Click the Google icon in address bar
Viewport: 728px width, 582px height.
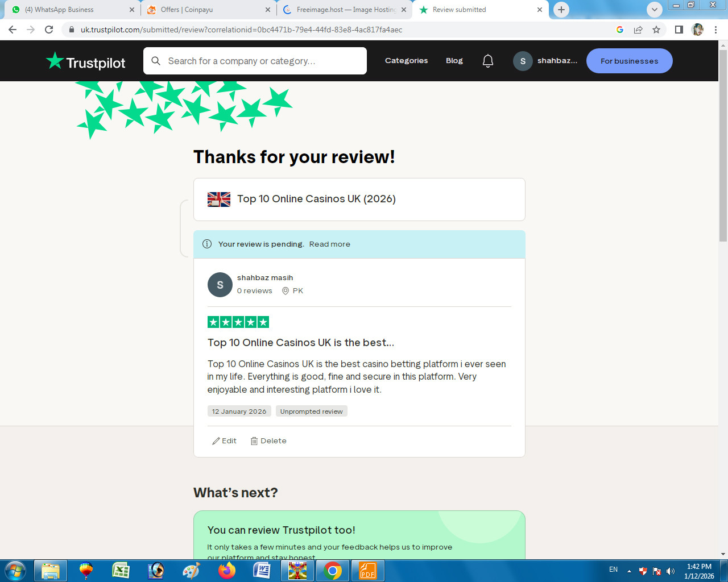click(x=620, y=30)
